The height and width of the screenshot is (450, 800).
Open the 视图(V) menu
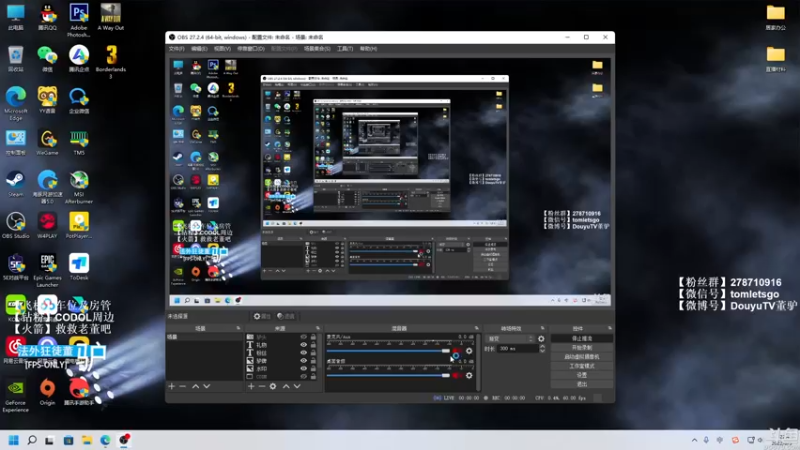point(222,48)
